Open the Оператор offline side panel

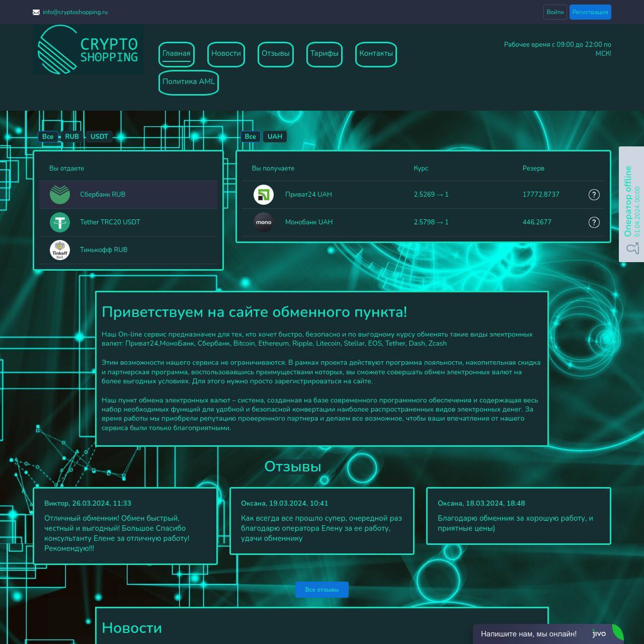click(631, 204)
